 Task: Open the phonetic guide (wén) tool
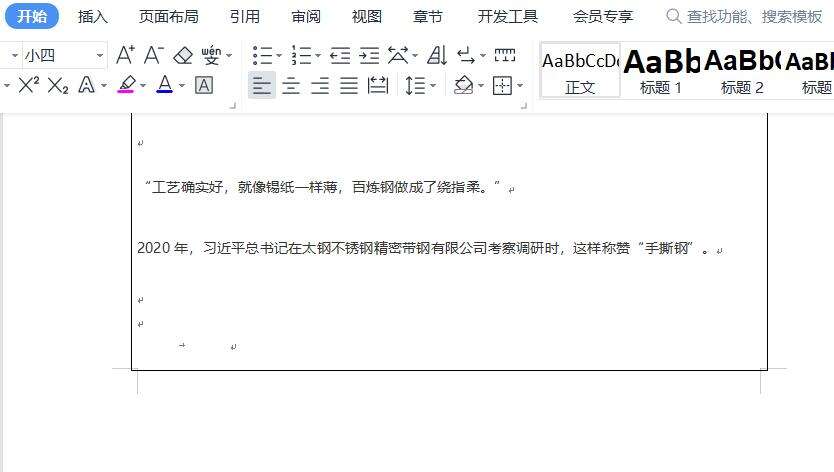[x=211, y=55]
